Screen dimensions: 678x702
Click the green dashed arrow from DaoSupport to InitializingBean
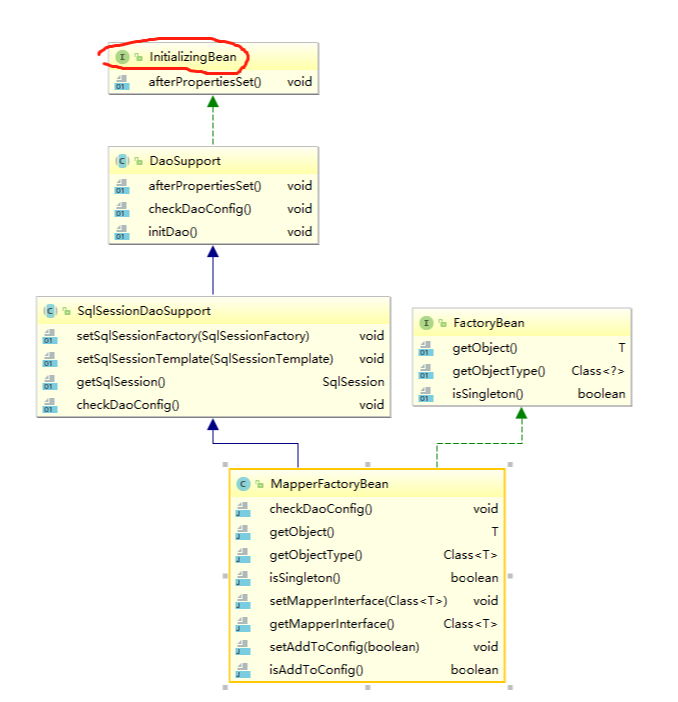tap(213, 121)
